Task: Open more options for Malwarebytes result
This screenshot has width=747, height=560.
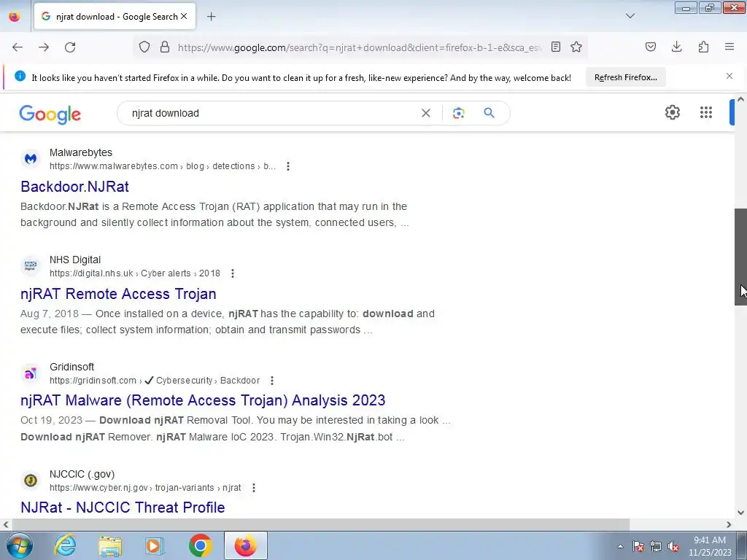Action: pyautogui.click(x=287, y=166)
